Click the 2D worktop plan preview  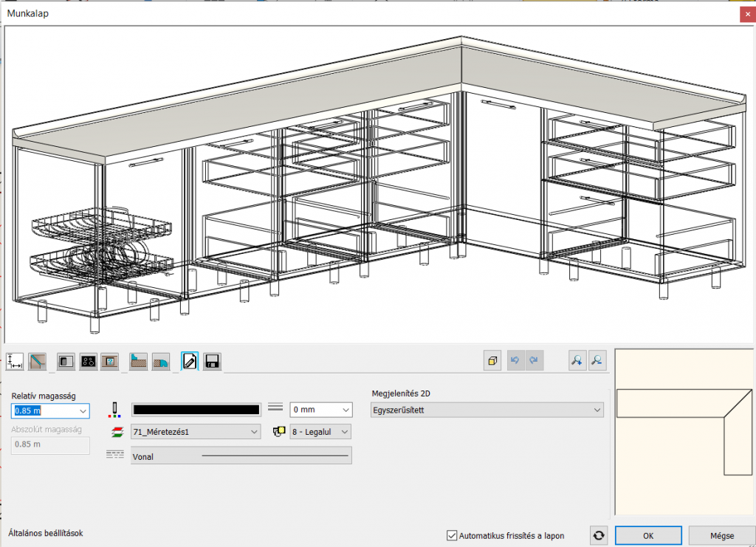click(684, 433)
